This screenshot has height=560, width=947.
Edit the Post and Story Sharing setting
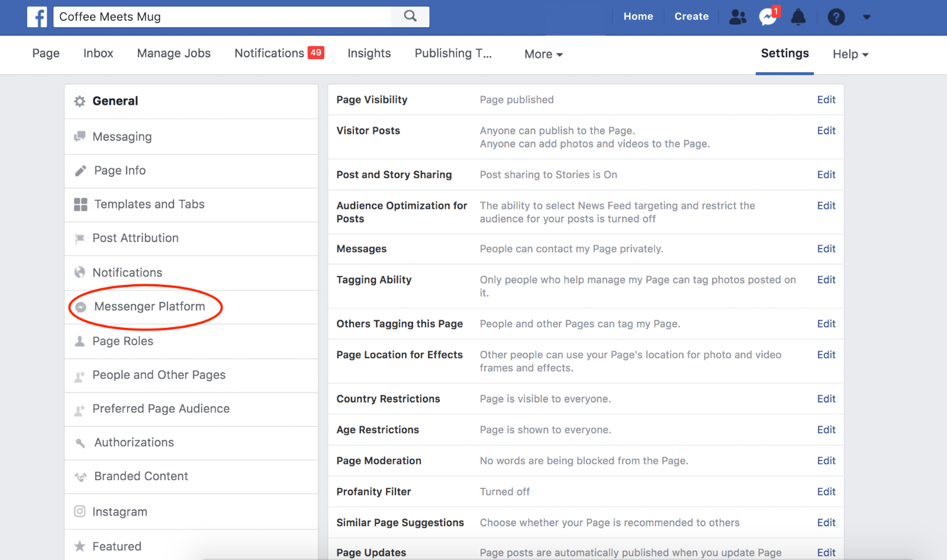pyautogui.click(x=826, y=175)
